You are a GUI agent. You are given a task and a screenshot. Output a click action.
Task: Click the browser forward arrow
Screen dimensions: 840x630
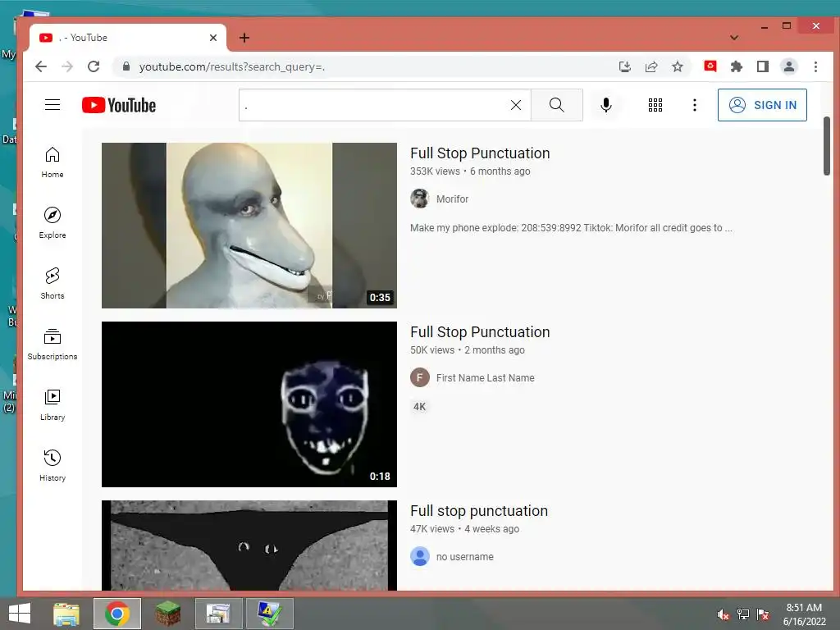(67, 66)
